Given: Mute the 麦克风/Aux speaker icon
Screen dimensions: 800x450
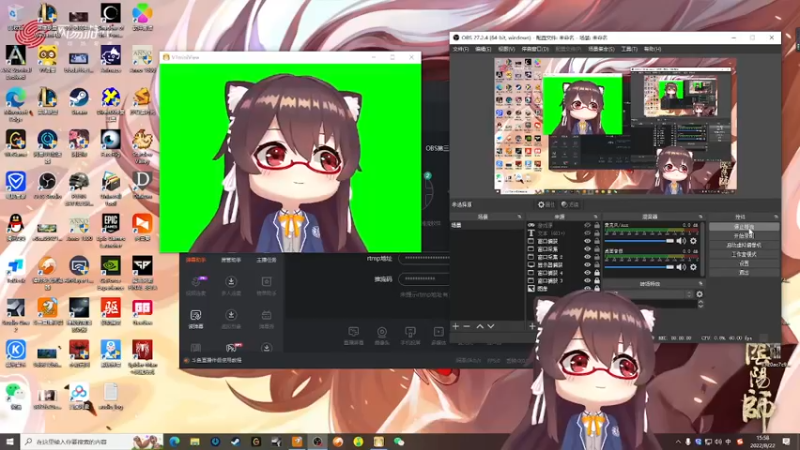Looking at the screenshot, I should (681, 241).
